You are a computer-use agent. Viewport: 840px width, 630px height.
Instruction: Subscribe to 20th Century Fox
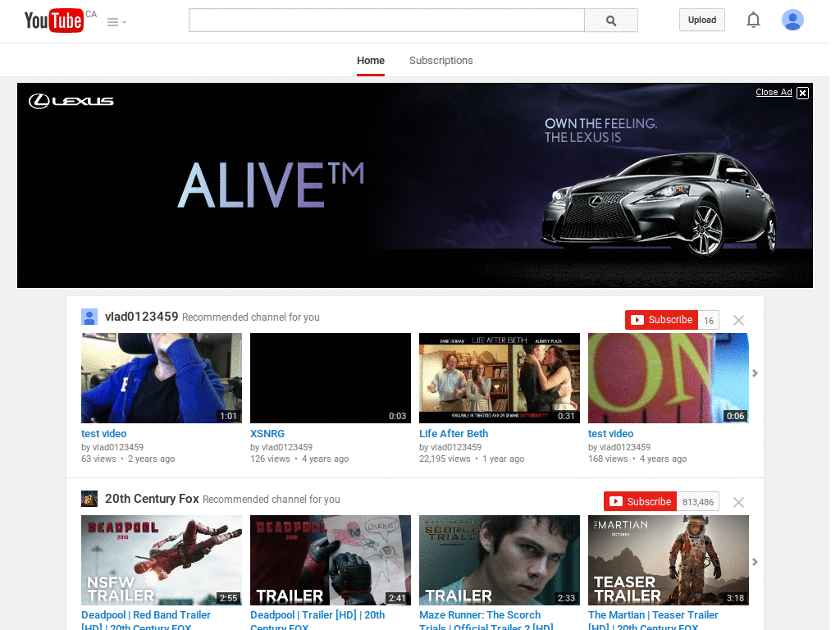click(640, 502)
